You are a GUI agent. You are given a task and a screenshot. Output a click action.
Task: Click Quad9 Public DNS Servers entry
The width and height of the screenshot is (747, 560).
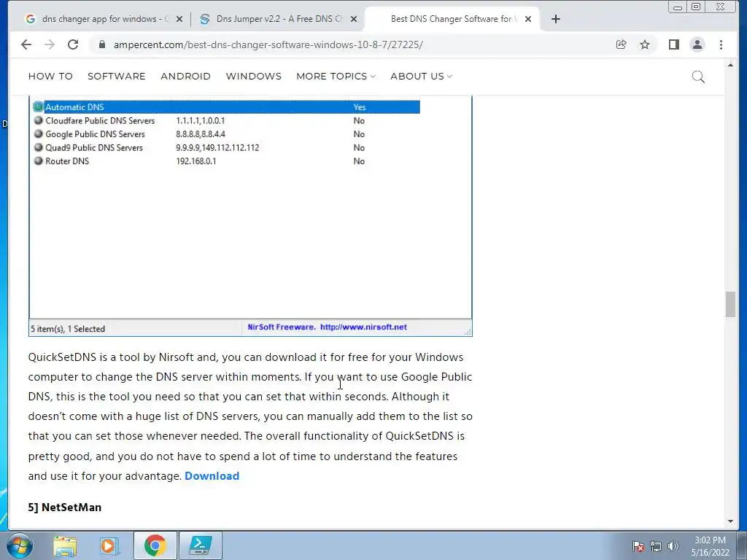tap(94, 147)
